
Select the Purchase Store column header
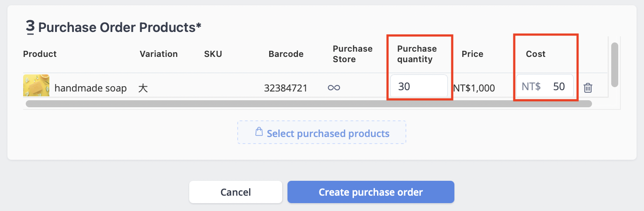[x=353, y=54]
